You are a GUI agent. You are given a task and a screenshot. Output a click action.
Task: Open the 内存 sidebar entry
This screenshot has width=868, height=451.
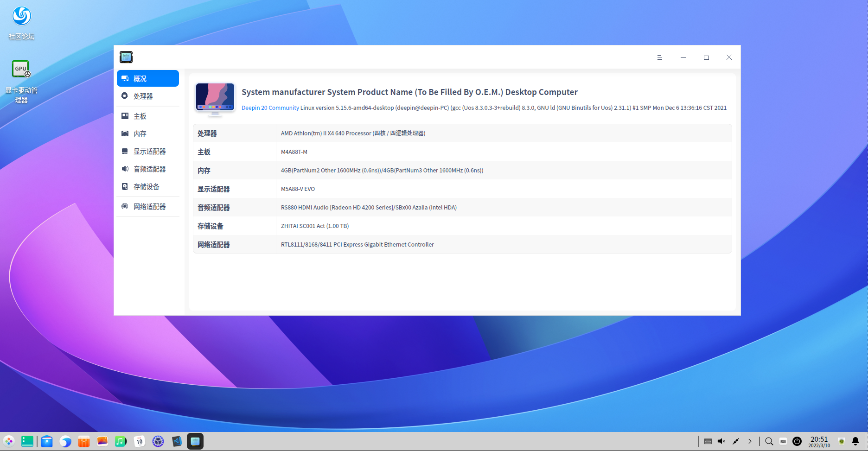(x=148, y=133)
